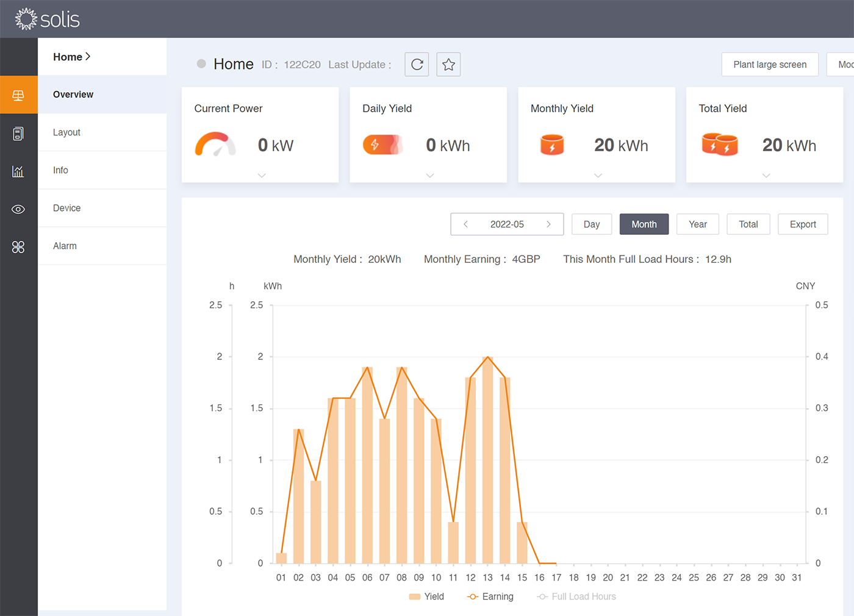Image resolution: width=854 pixels, height=616 pixels.
Task: Open the four-circle apps sidebar icon
Action: [x=18, y=247]
